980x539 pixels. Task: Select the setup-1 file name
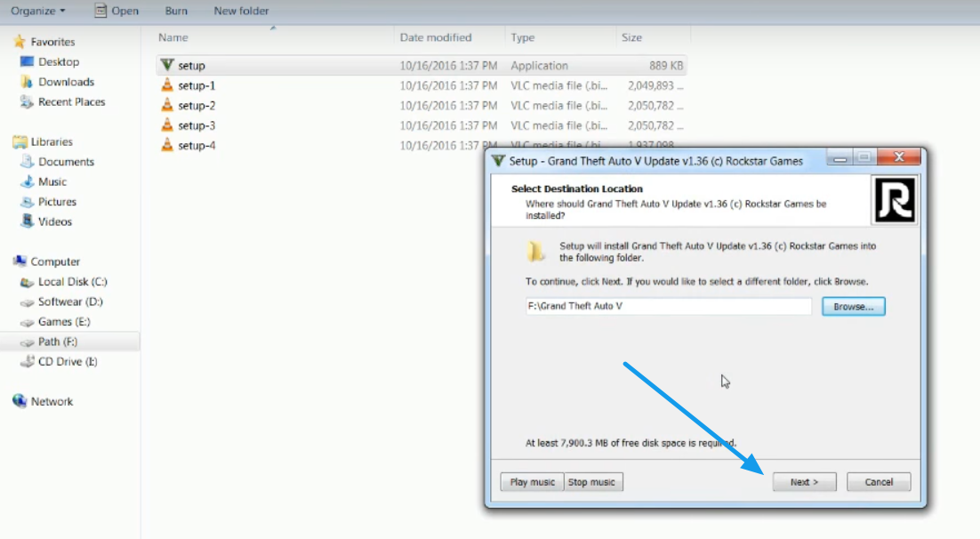(197, 85)
